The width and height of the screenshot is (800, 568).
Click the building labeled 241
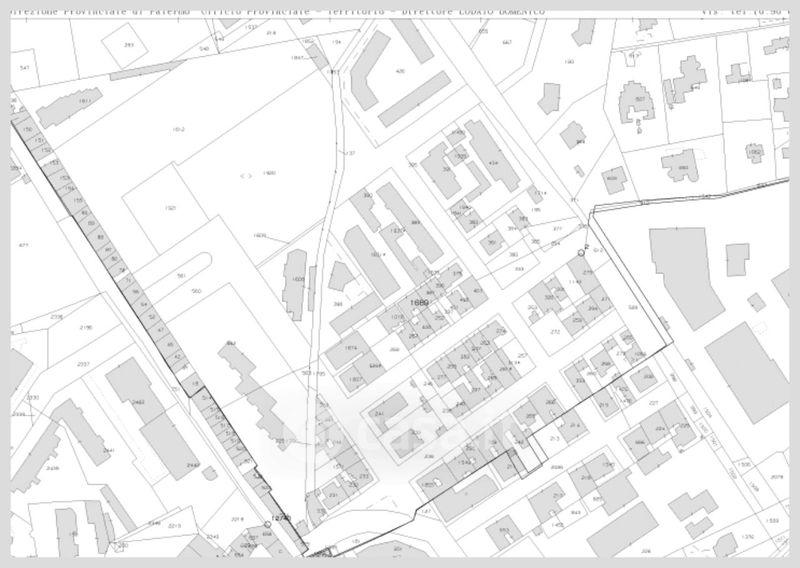click(x=379, y=412)
